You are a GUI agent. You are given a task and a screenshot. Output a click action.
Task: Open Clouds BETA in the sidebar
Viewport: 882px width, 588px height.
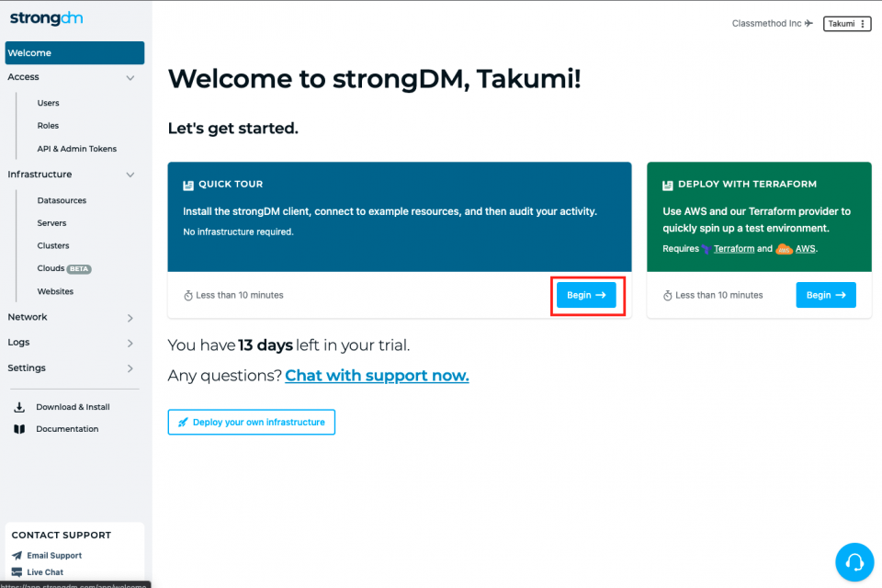pos(64,268)
